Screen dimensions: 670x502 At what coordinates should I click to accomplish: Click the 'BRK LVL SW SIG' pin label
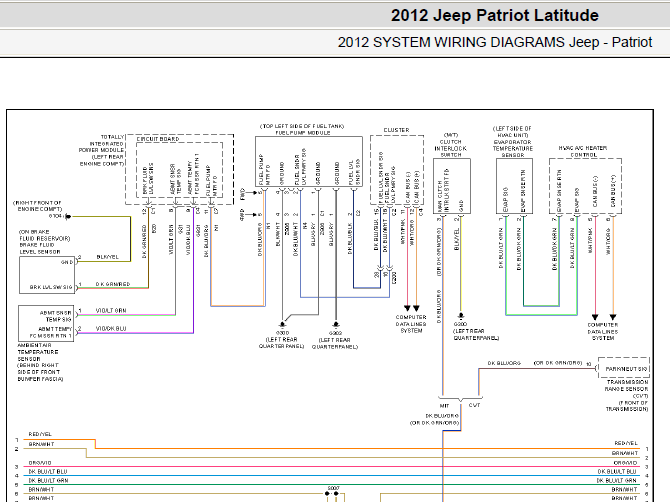[51, 287]
